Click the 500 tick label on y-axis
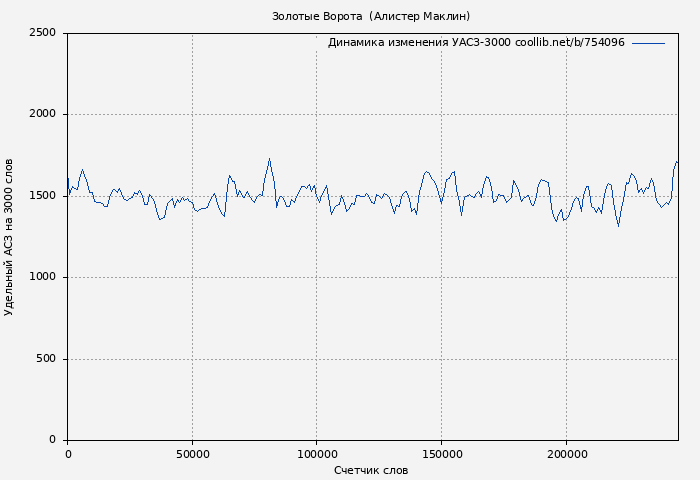The image size is (700, 480). coord(46,359)
